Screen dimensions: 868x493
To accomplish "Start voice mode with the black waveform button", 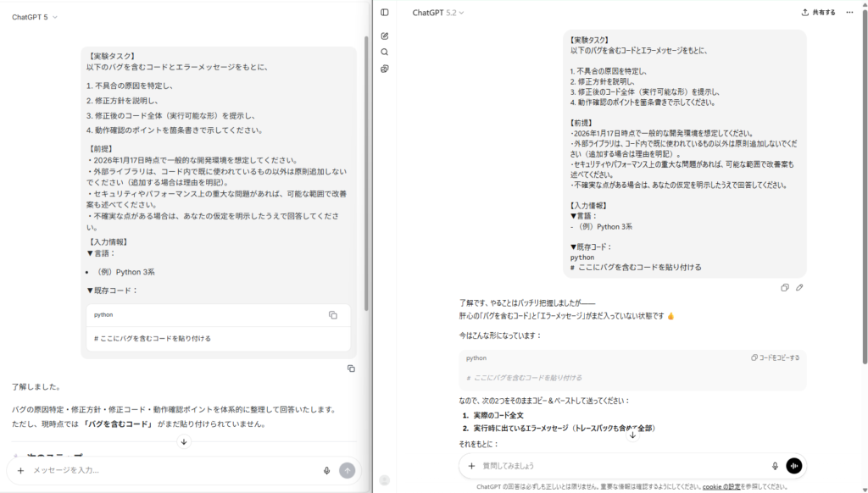I will [x=794, y=466].
